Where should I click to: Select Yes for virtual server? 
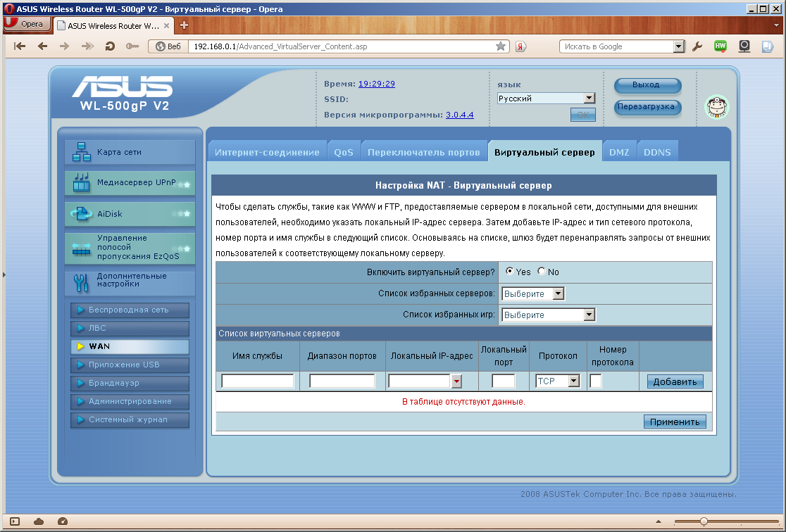pyautogui.click(x=509, y=271)
